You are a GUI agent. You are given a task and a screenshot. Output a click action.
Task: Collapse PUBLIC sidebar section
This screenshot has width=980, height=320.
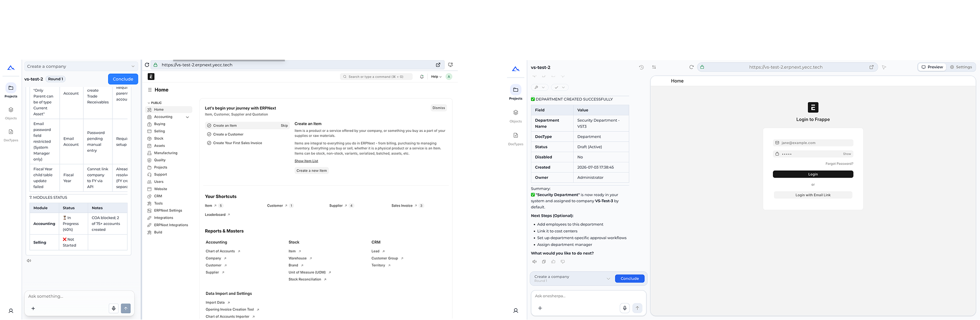point(155,103)
